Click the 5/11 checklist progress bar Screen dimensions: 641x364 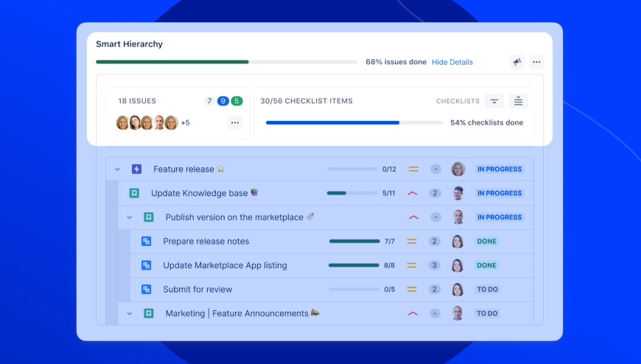tap(352, 193)
